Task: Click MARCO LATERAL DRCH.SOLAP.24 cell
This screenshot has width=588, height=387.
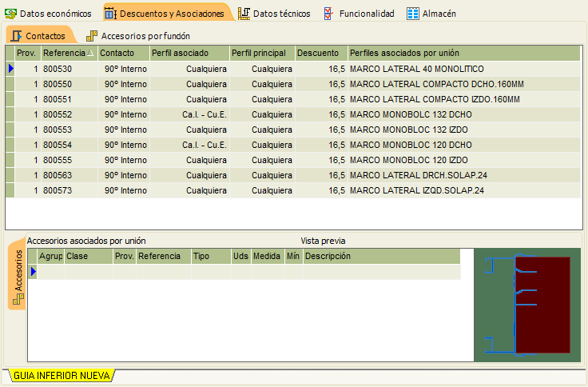Action: coord(464,175)
